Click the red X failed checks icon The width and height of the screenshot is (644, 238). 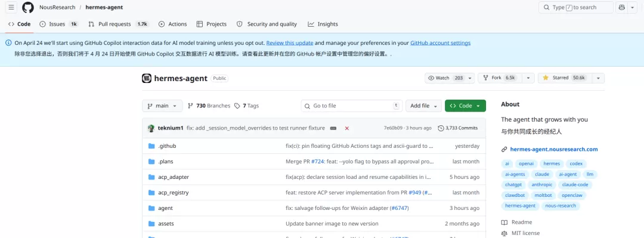pos(347,128)
